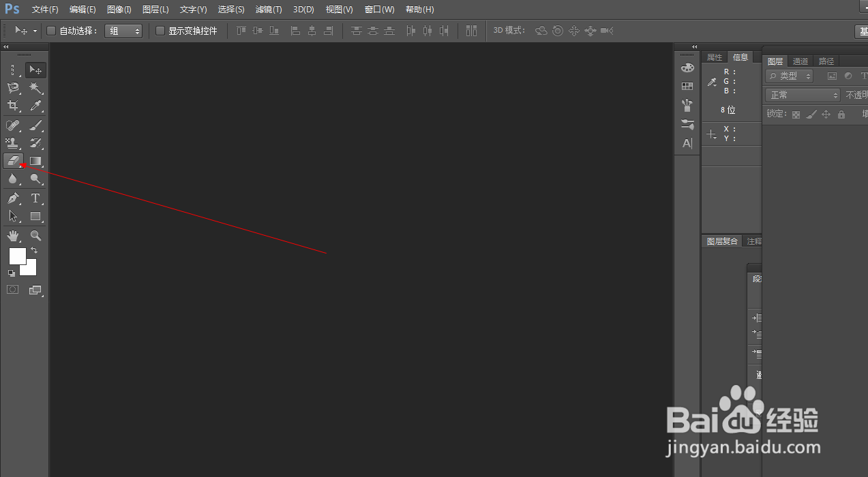Toggle lock image pixels brush icon
The width and height of the screenshot is (868, 477).
(811, 114)
